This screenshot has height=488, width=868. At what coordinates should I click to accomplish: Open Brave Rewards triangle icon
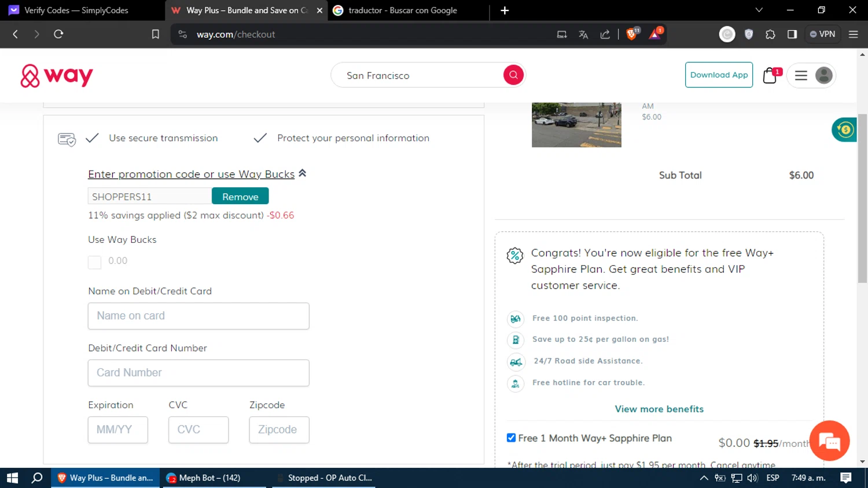coord(655,34)
